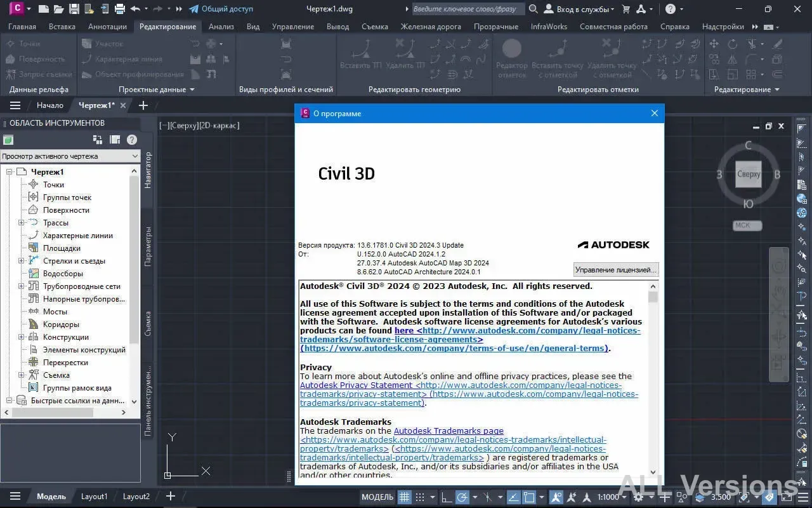The height and width of the screenshot is (508, 812).
Task: Open the Анализ ribbon tab
Action: [x=221, y=27]
